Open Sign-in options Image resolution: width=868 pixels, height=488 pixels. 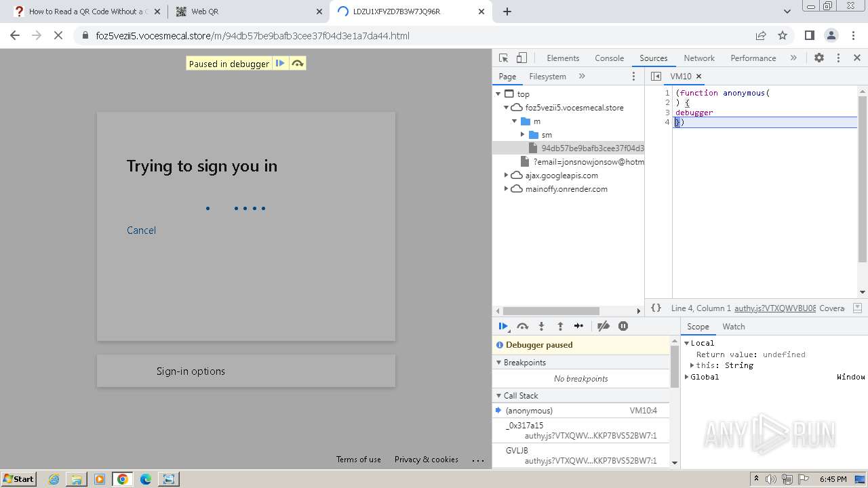point(246,371)
